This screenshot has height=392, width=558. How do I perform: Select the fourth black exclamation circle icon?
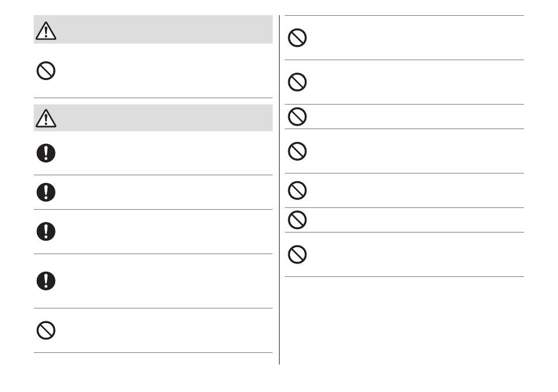[46, 281]
